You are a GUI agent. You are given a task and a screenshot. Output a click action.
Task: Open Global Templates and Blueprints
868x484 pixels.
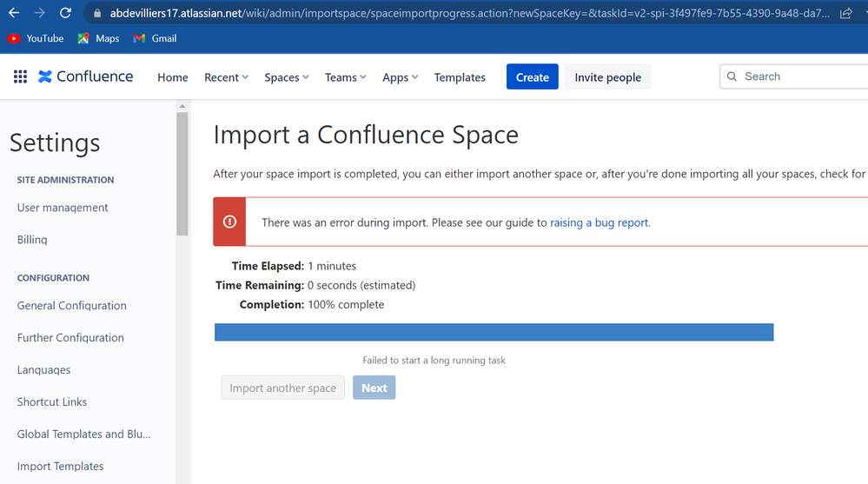tap(83, 434)
